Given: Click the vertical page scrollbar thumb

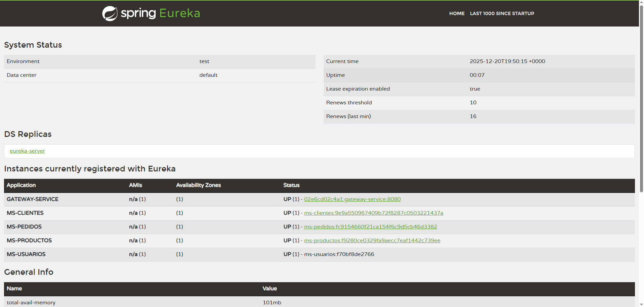Looking at the screenshot, I should coord(641,97).
